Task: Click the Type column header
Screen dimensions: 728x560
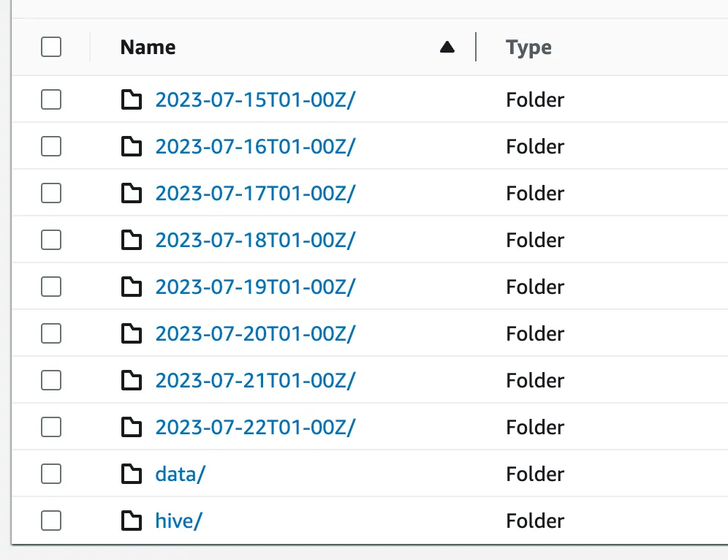Action: point(528,47)
